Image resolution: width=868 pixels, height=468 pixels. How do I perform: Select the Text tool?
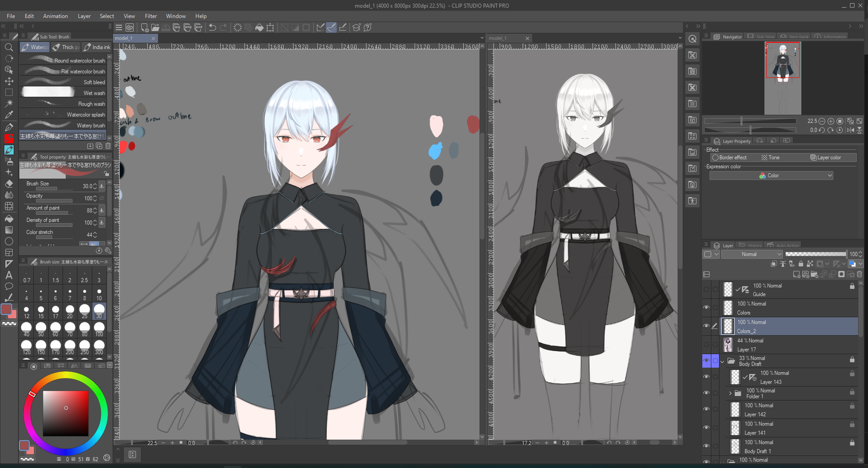9,275
